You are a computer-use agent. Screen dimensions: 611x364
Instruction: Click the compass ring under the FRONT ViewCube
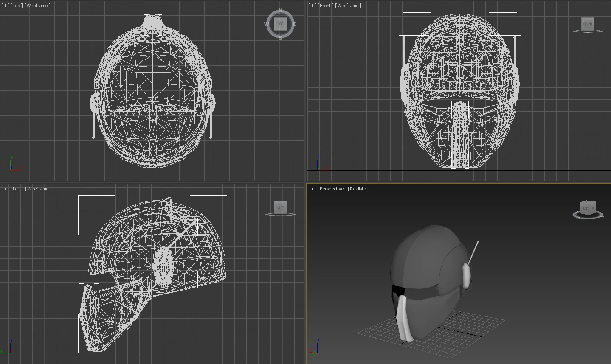588,31
